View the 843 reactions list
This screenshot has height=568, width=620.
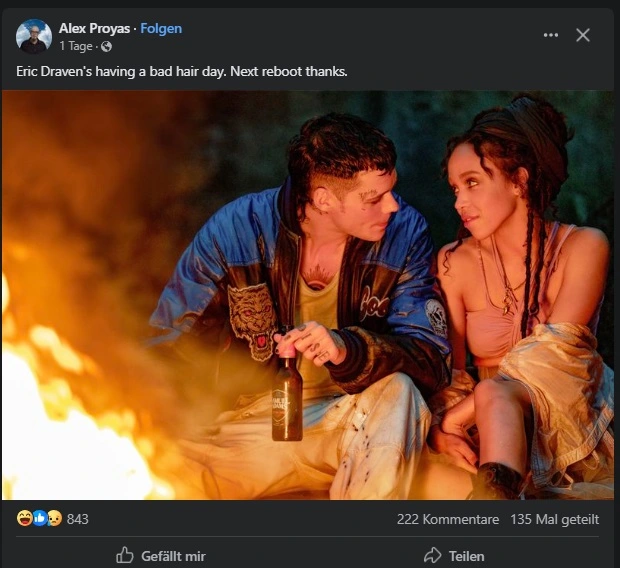(x=78, y=519)
